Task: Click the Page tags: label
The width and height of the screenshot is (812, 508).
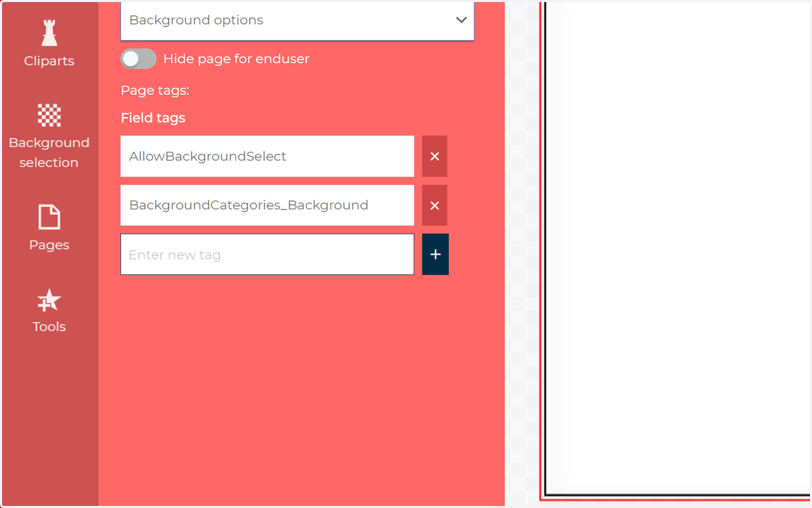Action: 155,90
